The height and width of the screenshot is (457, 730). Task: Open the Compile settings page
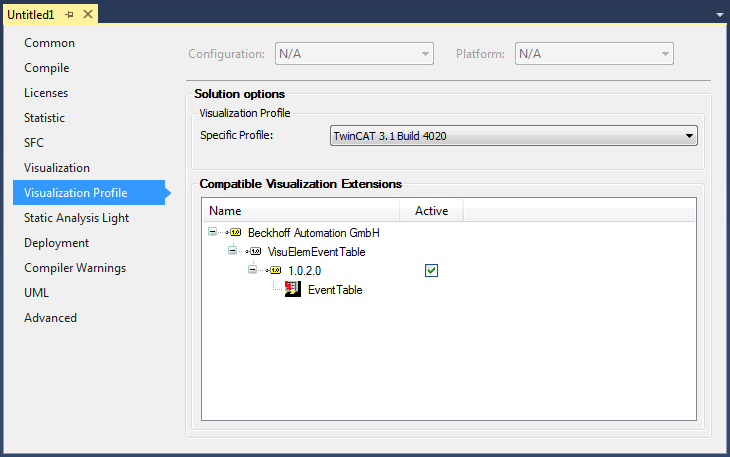(x=47, y=68)
